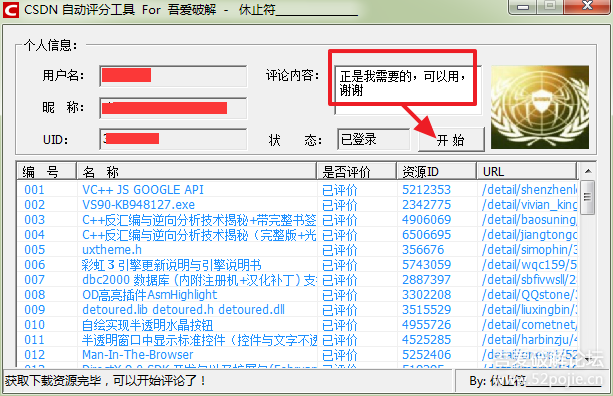This screenshot has width=613, height=396.
Task: Select OD高亮插件AsmHighlight entry
Action: [x=149, y=295]
